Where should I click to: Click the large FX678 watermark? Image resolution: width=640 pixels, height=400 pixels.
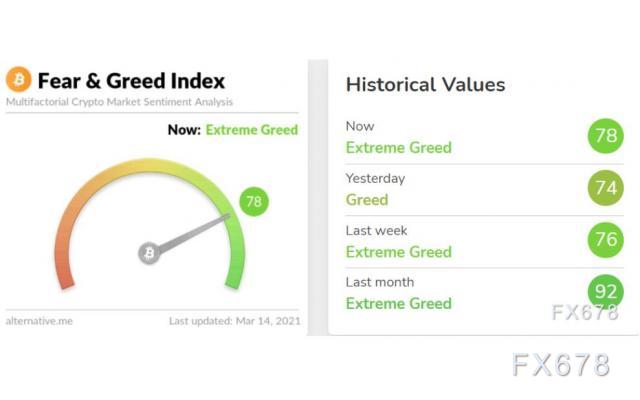click(561, 365)
